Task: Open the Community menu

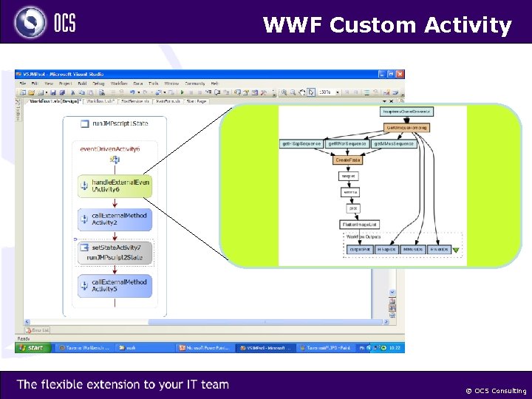Action: (195, 83)
